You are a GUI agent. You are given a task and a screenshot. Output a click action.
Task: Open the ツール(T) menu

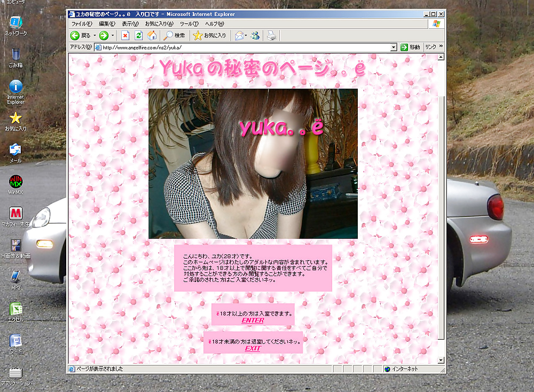189,24
